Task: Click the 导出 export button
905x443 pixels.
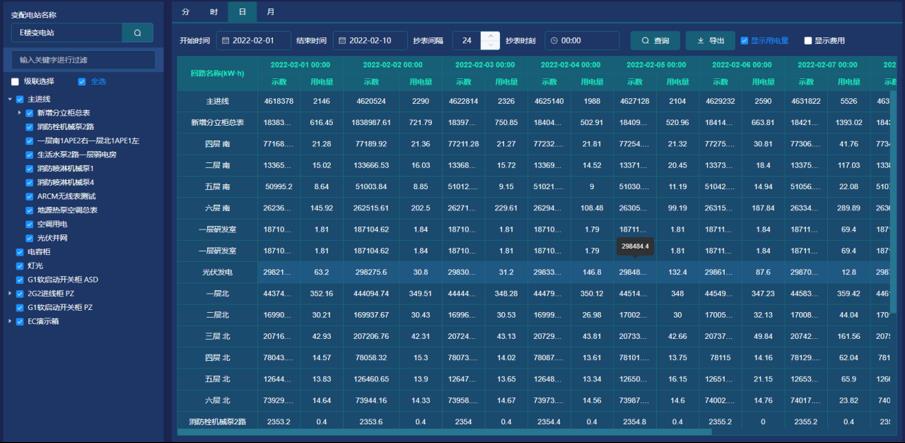Action: [709, 41]
